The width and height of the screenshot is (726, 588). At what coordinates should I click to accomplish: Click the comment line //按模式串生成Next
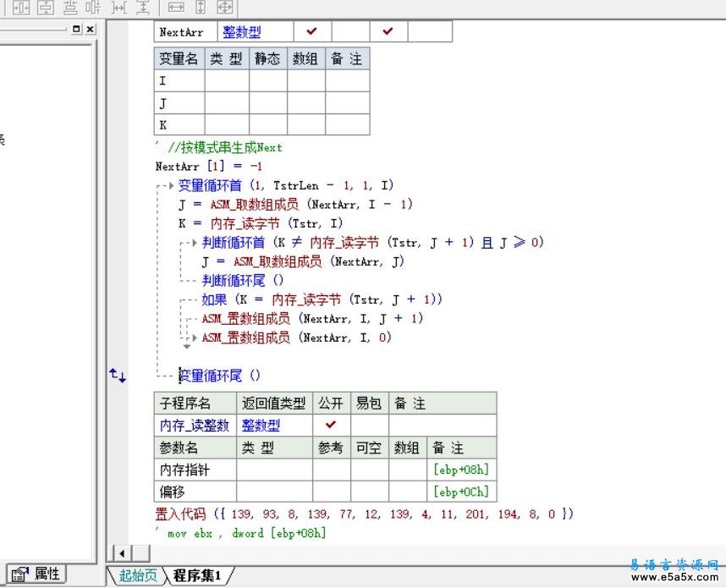pyautogui.click(x=219, y=148)
